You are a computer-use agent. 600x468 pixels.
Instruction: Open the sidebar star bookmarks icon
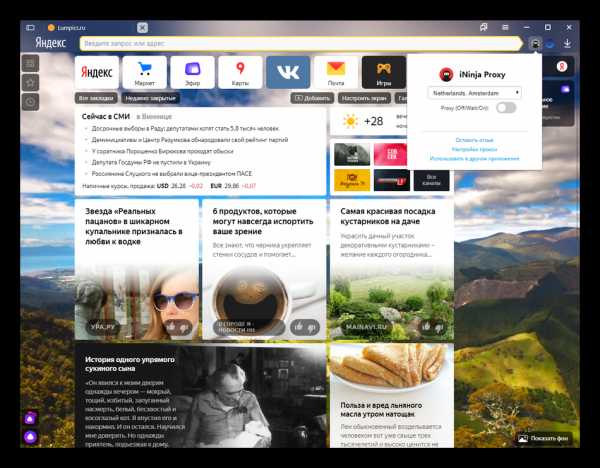coord(30,83)
